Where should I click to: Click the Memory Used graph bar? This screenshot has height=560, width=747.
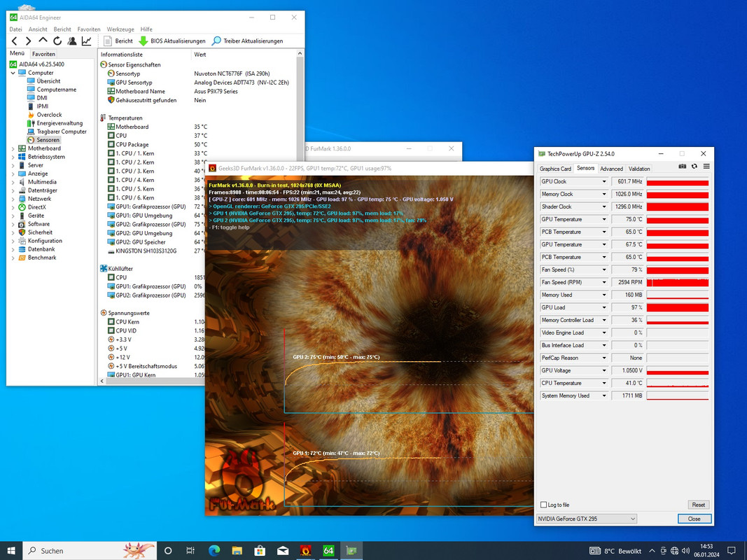point(678,295)
